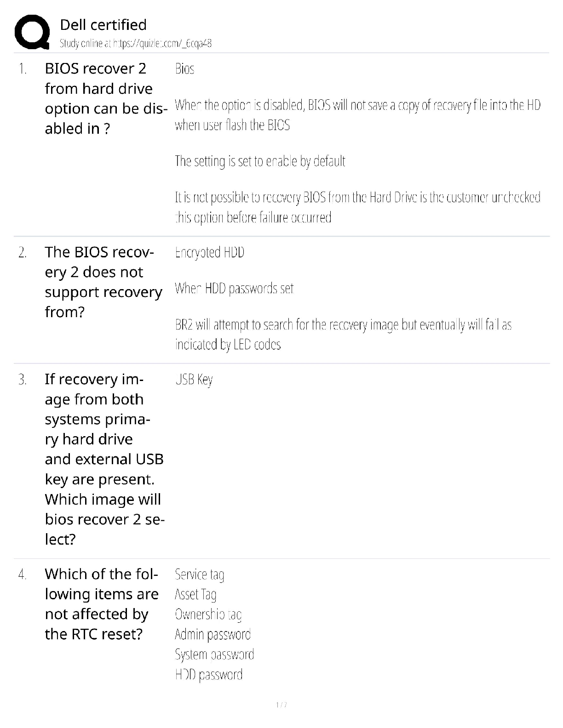This screenshot has width=563, height=728.
Task: Click the 'System password' answer item
Action: [x=214, y=654]
